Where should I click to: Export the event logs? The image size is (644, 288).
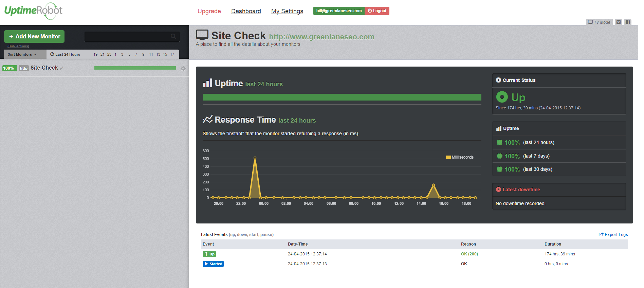[613, 235]
